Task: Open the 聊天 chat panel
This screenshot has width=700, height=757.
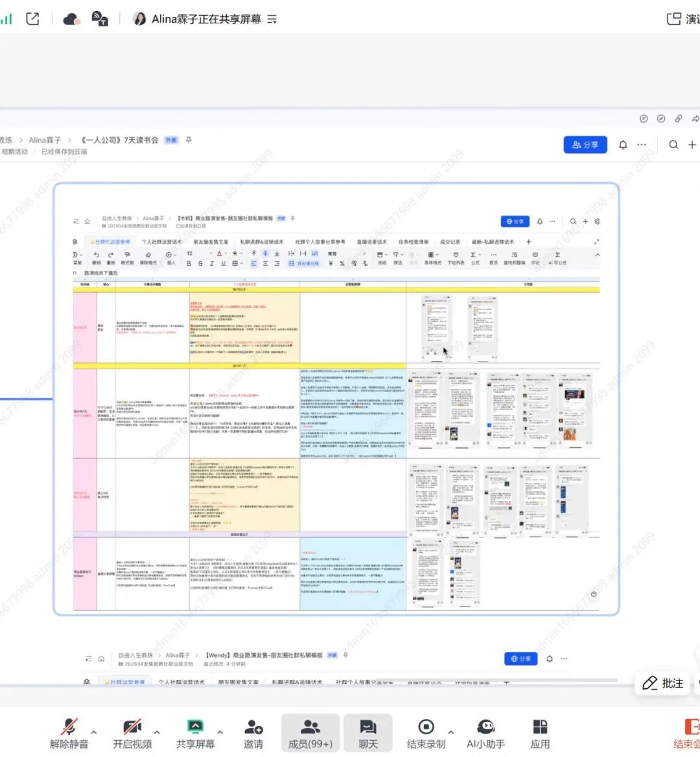Action: click(x=367, y=733)
